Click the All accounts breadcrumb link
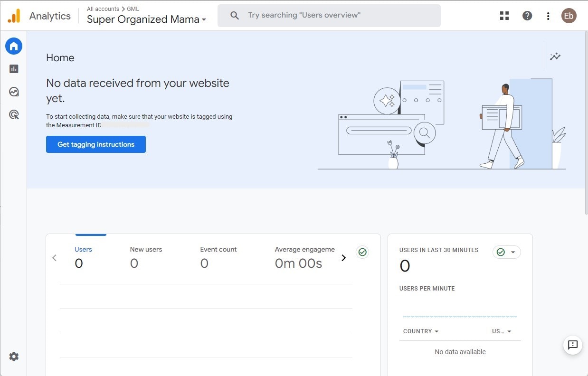 (x=103, y=9)
